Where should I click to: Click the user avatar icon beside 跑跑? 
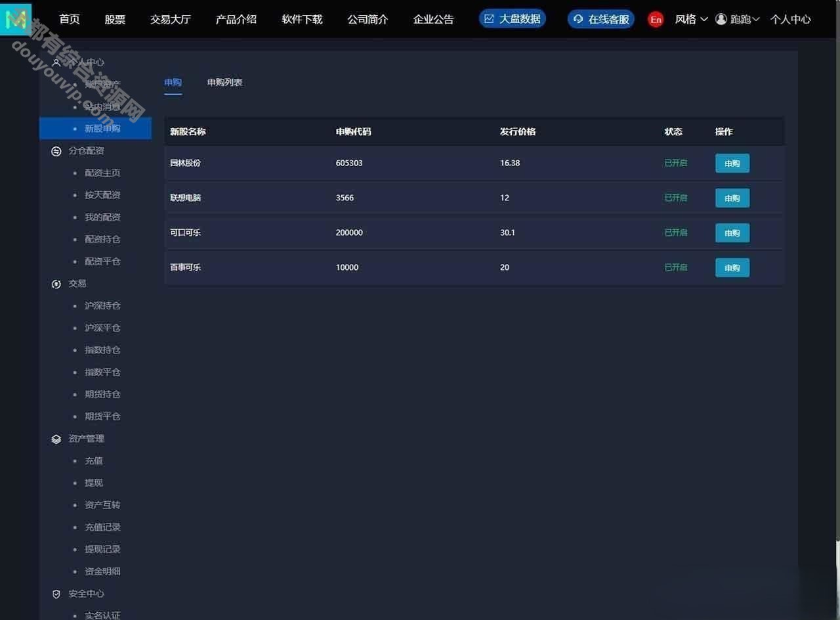click(721, 19)
